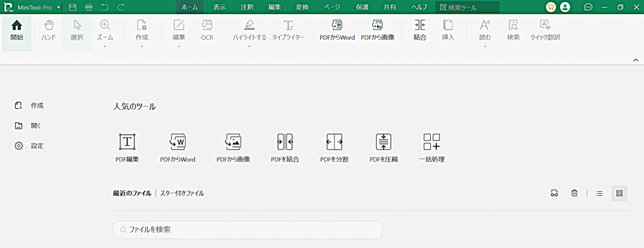Click the 挿入 insert tool
This screenshot has width=644, height=248.
[448, 31]
